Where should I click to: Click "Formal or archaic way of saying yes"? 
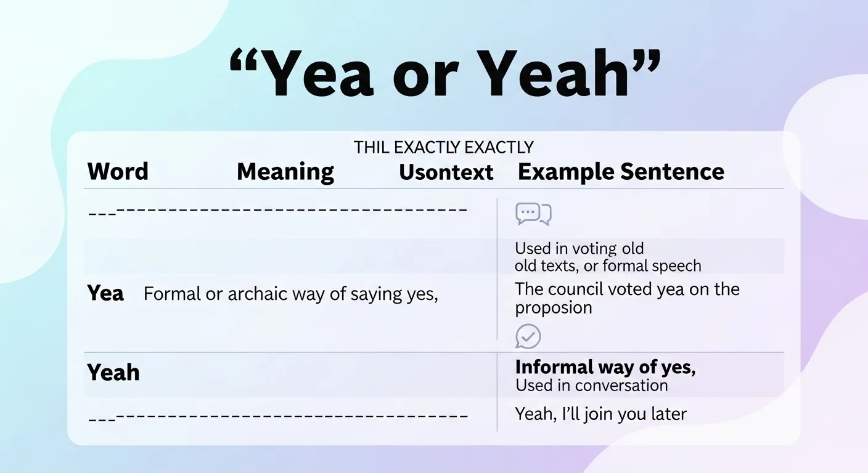[x=290, y=294]
